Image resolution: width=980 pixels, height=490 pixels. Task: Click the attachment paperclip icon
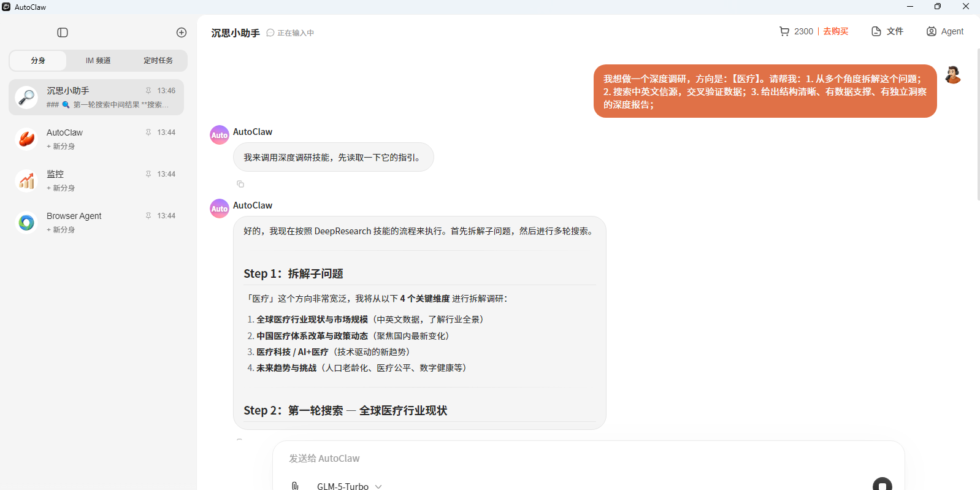295,486
